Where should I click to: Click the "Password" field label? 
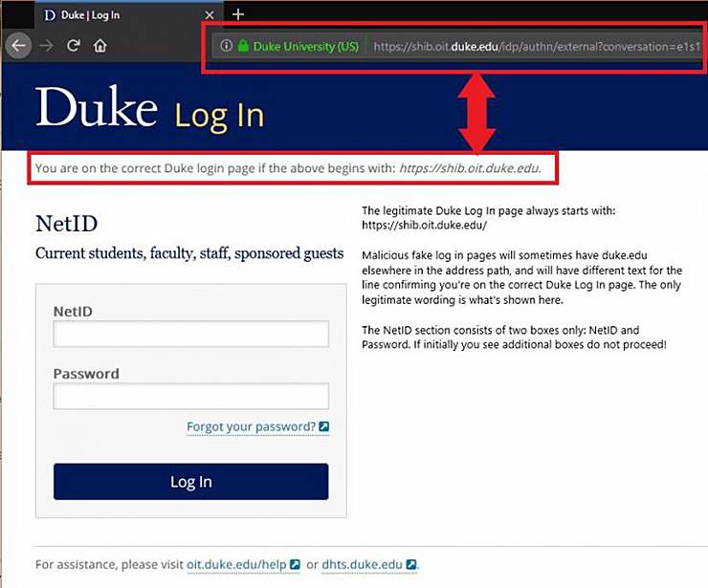[86, 374]
